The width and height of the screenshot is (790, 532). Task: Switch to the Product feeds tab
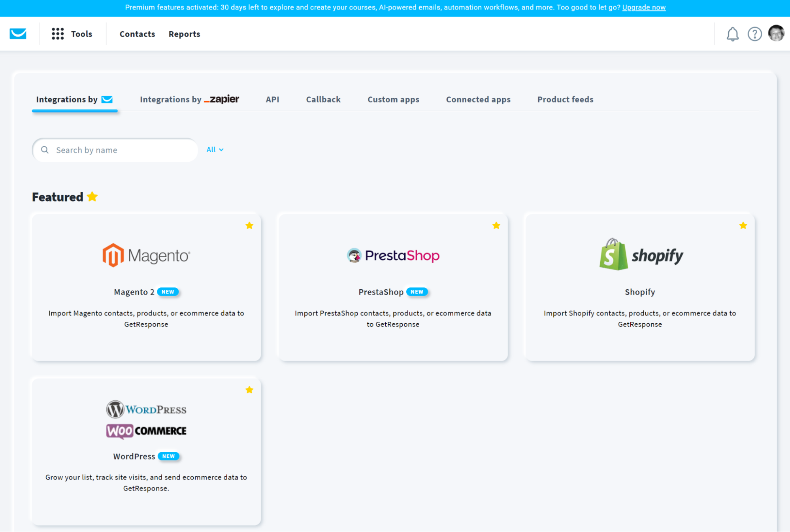click(x=565, y=100)
